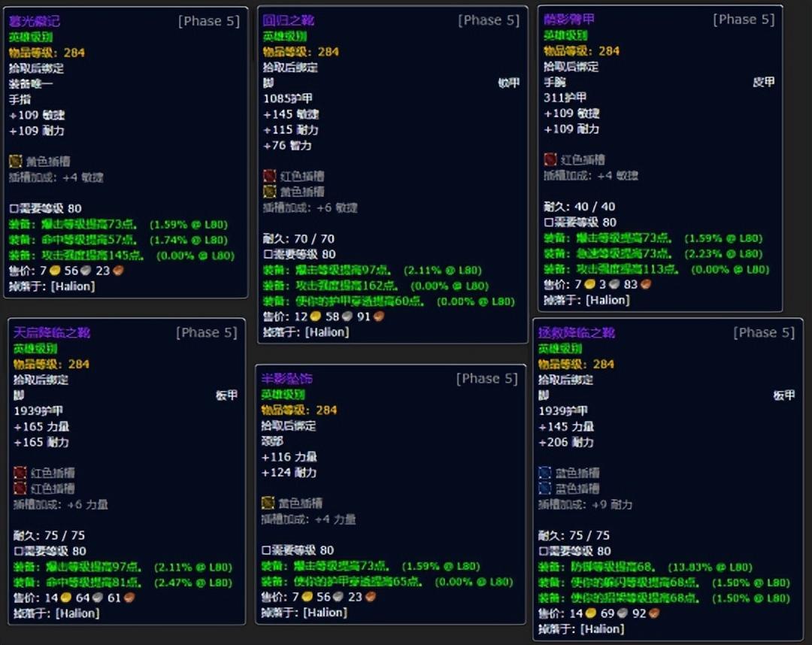Click the yellow socket icon on 暮光徽记

tap(16, 162)
